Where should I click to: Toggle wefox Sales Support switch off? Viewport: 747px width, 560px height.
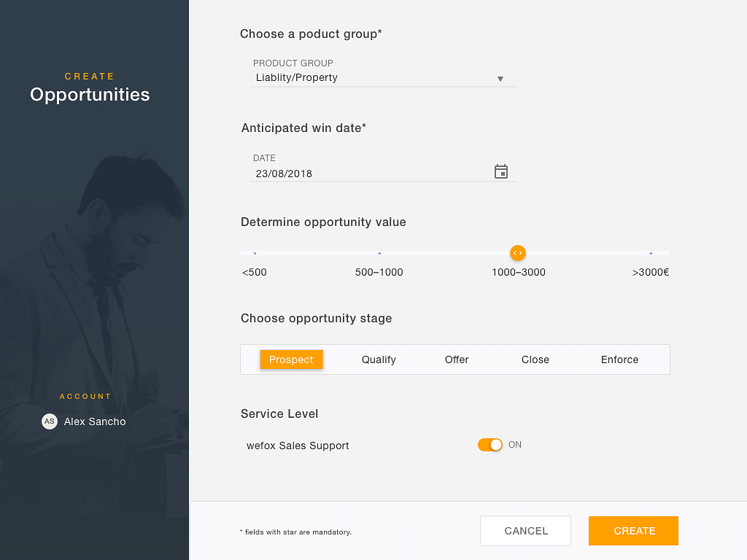pos(490,445)
